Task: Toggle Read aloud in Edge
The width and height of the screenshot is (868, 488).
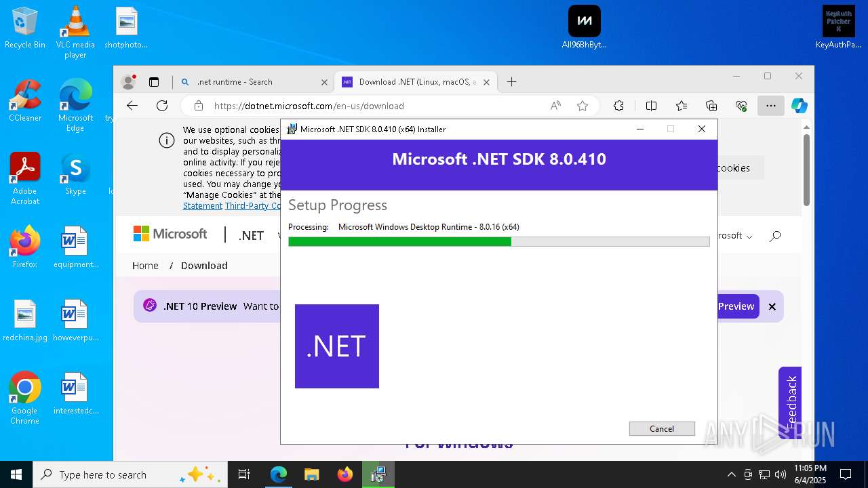Action: click(x=555, y=106)
